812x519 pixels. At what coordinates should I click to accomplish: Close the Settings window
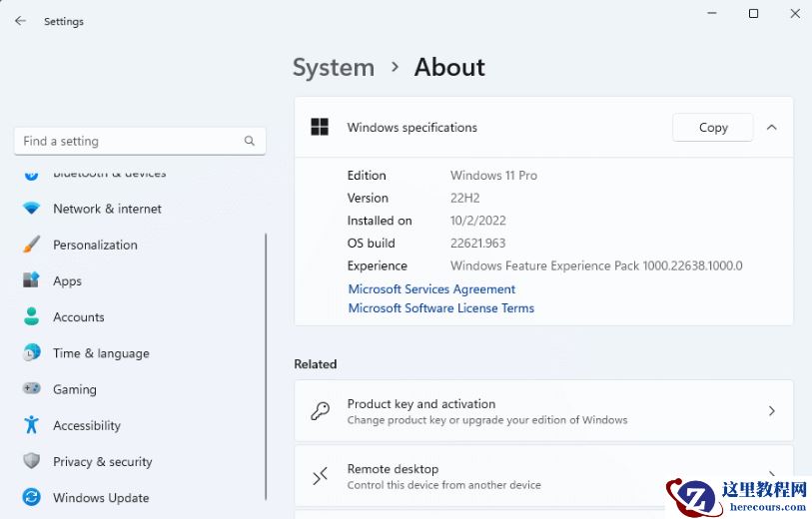(x=795, y=13)
